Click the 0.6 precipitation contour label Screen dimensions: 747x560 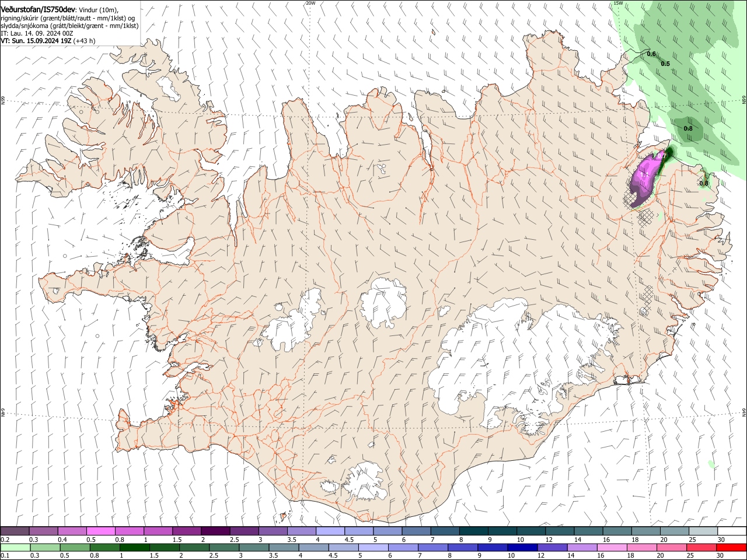pos(651,54)
